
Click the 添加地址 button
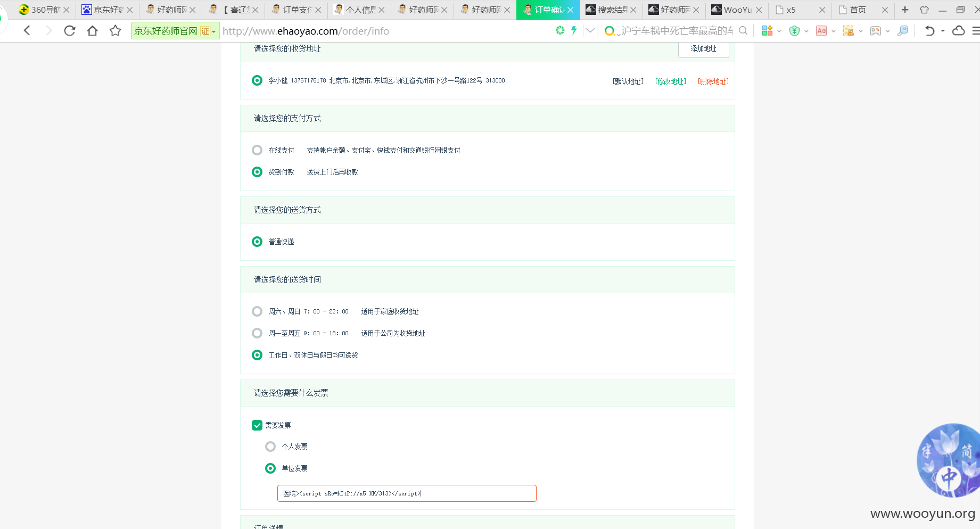coord(703,49)
